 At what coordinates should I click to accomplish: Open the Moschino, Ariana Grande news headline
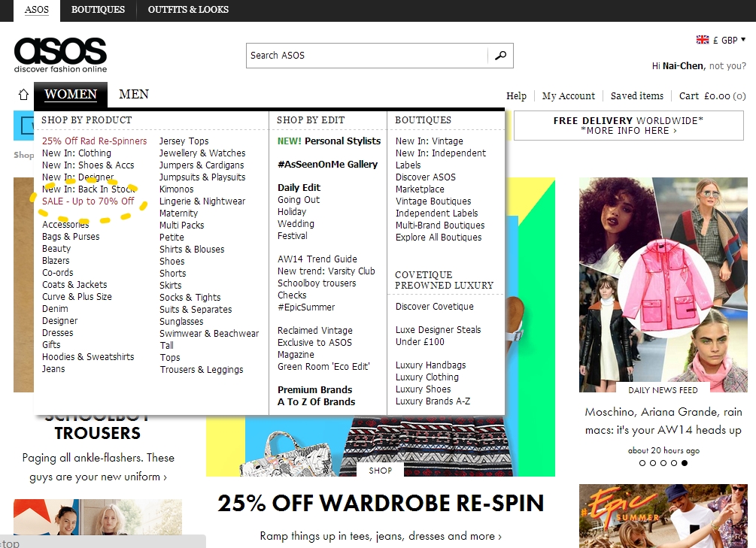[x=663, y=421]
